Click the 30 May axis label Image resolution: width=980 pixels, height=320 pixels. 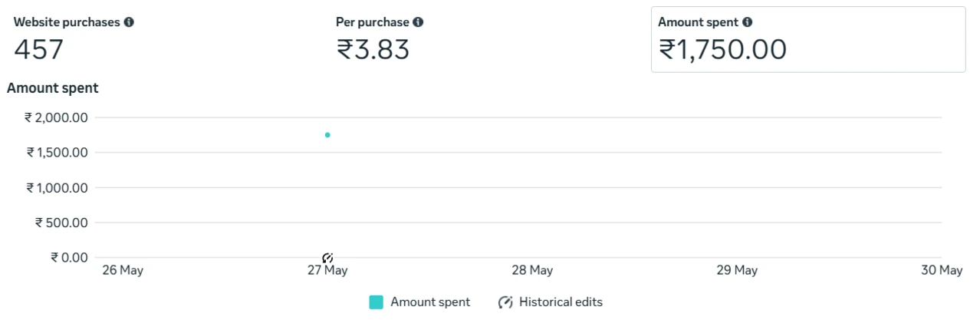tap(941, 271)
